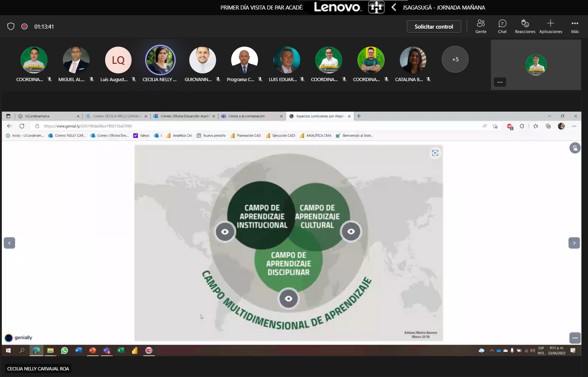The width and height of the screenshot is (588, 377).
Task: Add page to favorites star icon
Action: [495, 126]
